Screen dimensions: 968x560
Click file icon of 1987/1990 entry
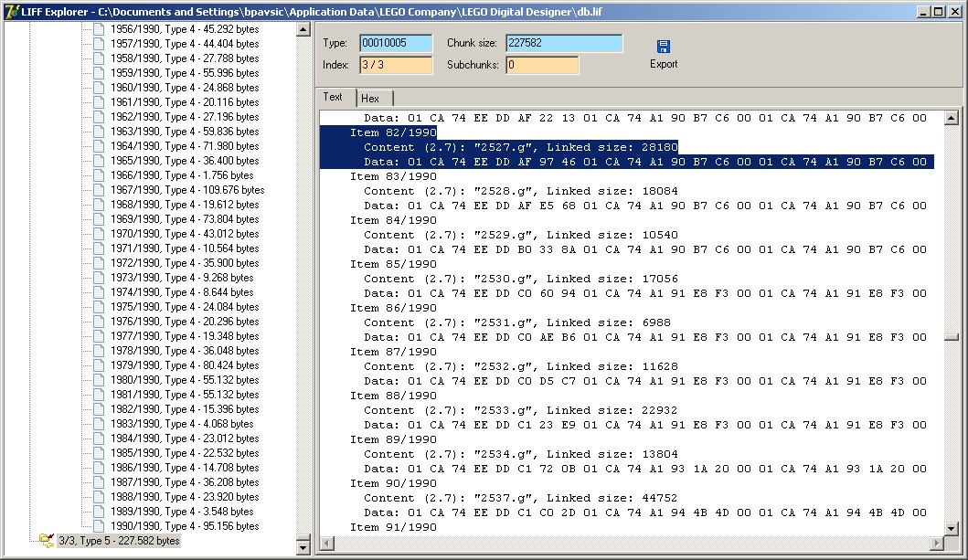99,482
